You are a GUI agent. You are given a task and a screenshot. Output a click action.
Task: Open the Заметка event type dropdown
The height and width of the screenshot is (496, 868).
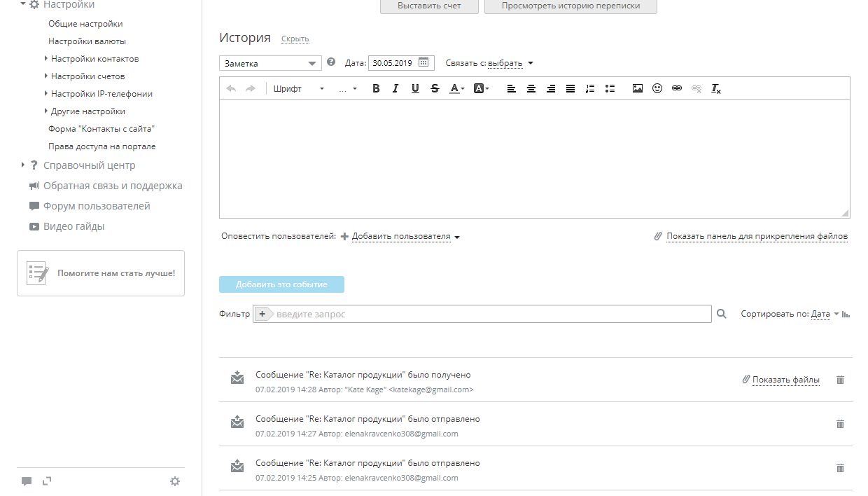tap(270, 63)
